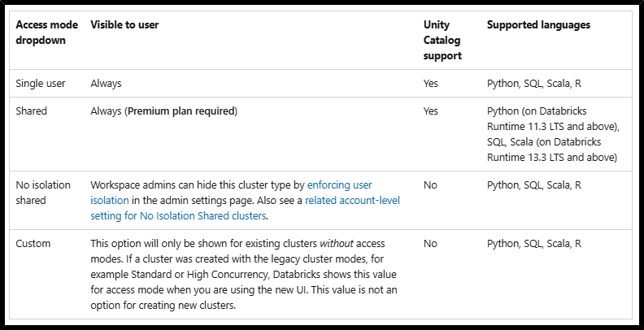644x330 pixels.
Task: Click No in the No isolation shared row
Action: click(430, 185)
